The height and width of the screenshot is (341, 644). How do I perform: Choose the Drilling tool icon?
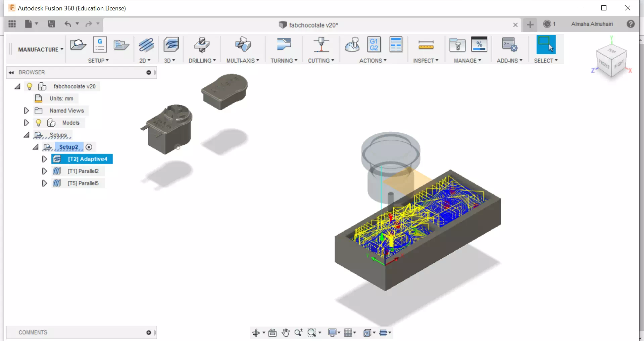[202, 45]
